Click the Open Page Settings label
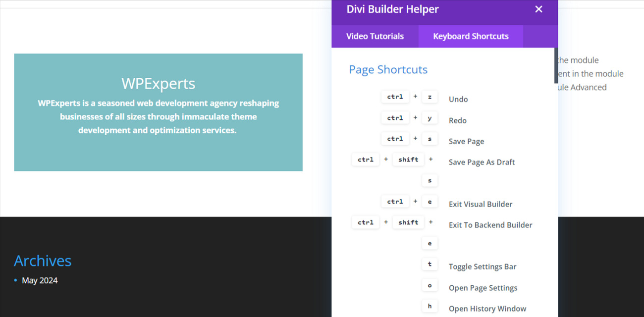644x317 pixels. 483,288
